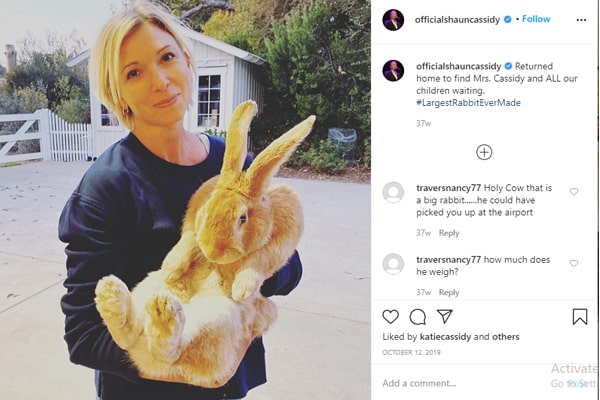Follow officialshauncassidy account
600x400 pixels.
(x=536, y=19)
